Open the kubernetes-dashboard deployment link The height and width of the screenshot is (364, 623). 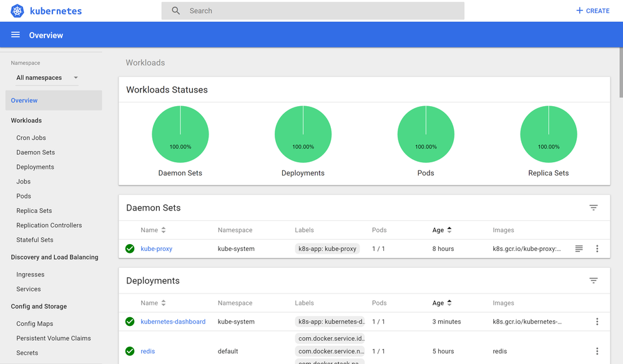[173, 322]
